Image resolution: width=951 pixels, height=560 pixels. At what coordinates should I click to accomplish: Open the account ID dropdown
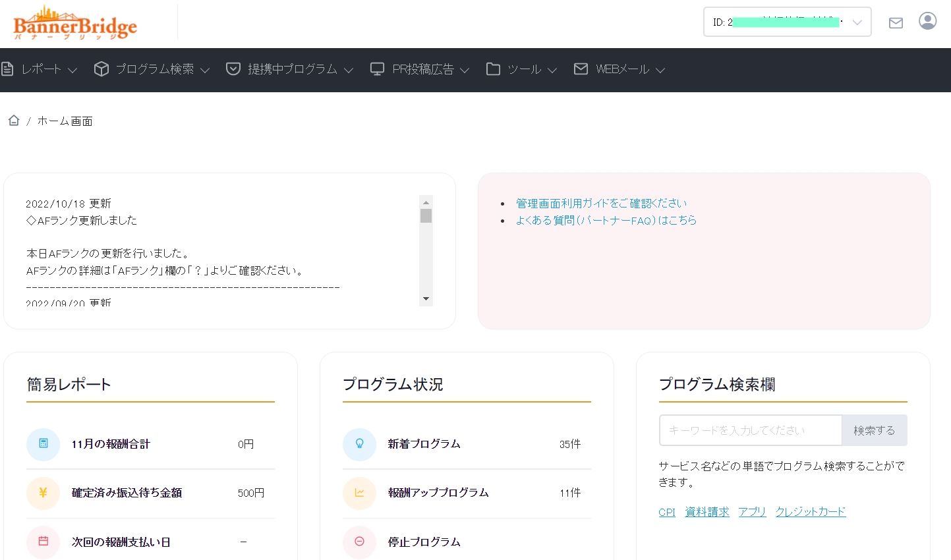[788, 22]
